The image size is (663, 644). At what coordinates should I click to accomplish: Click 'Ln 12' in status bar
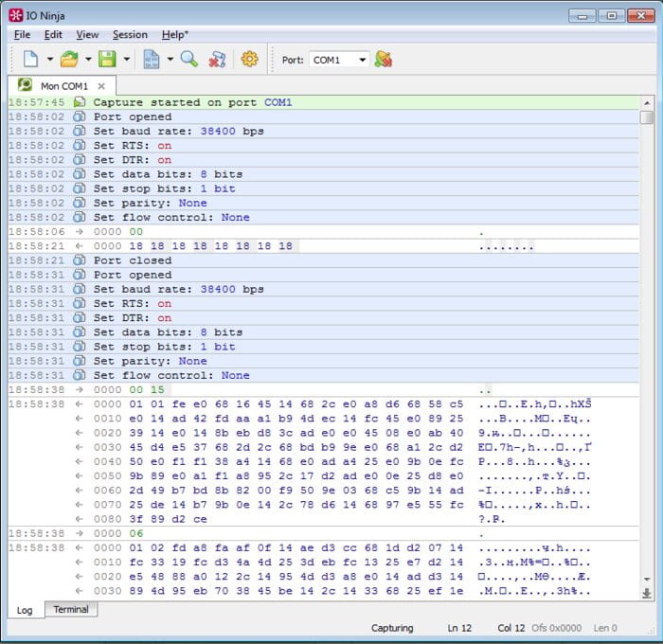pyautogui.click(x=459, y=628)
